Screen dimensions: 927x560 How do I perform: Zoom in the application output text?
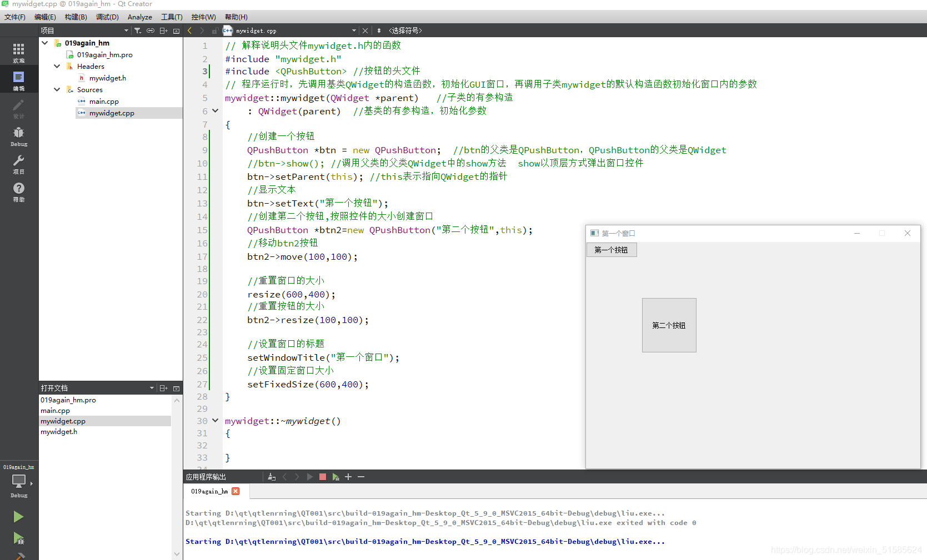pos(348,477)
